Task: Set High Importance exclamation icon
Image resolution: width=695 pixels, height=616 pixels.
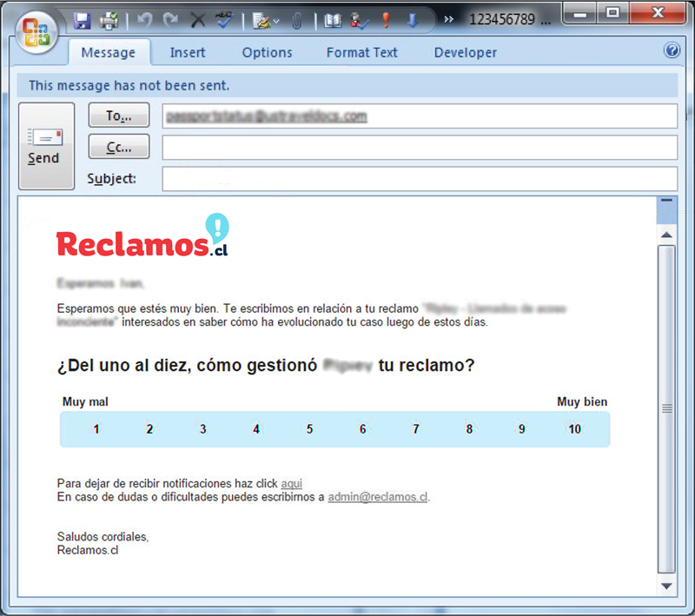Action: (386, 20)
